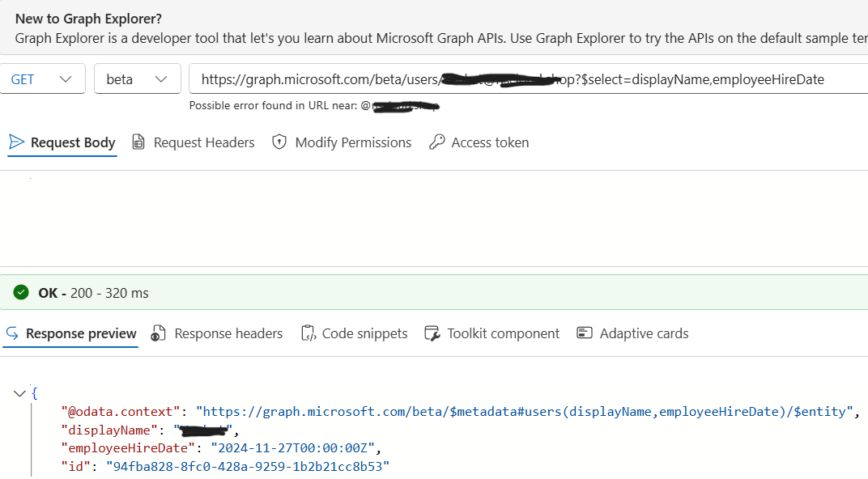Image resolution: width=868 pixels, height=479 pixels.
Task: Select the Response preview tab
Action: point(71,333)
